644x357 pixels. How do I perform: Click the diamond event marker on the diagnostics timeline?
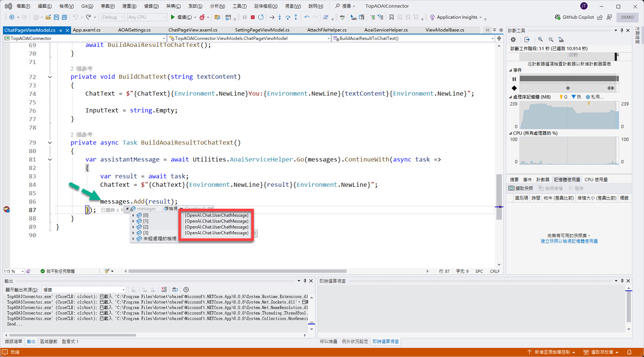click(568, 88)
